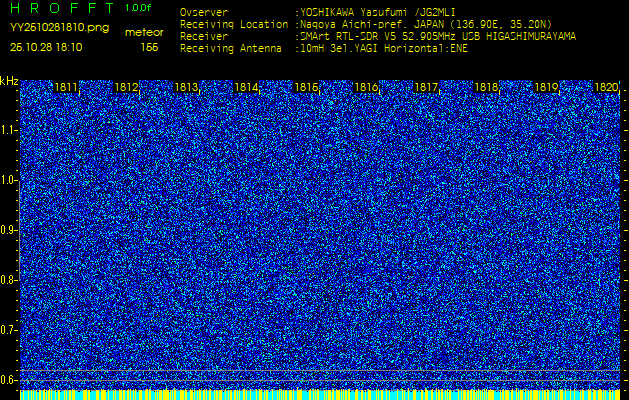This screenshot has width=629, height=400.
Task: Click the kHz axis unit label
Action: (x=9, y=82)
